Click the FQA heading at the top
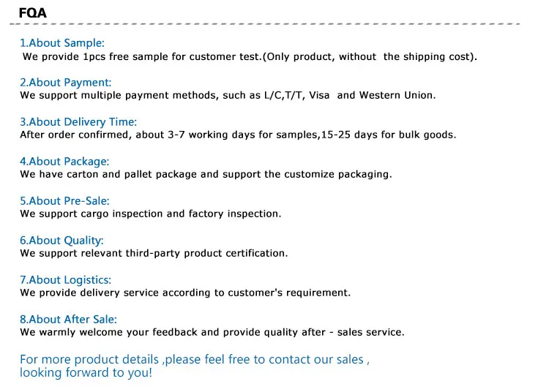Screen dimensions: 549x392 coord(33,11)
